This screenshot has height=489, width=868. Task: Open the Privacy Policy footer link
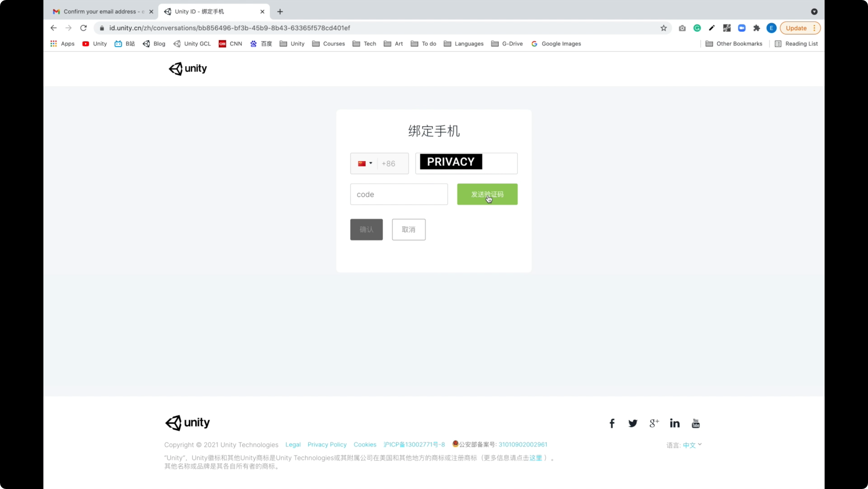[x=327, y=444]
